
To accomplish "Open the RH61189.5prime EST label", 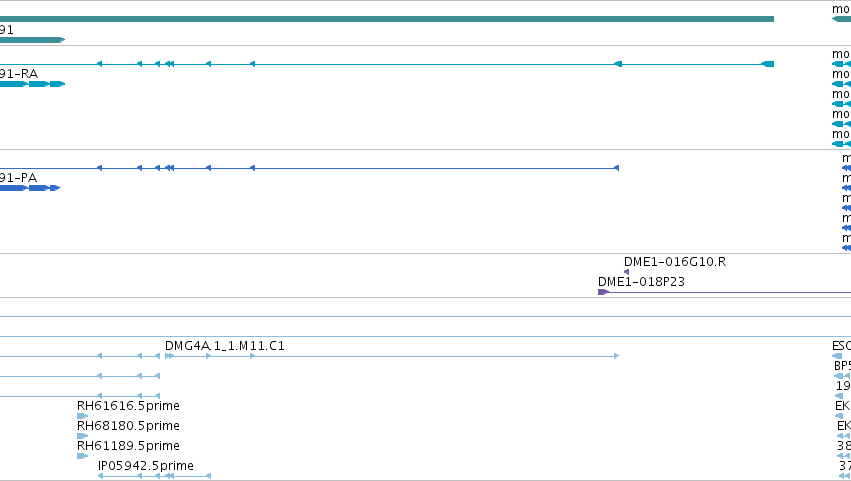I will (128, 446).
